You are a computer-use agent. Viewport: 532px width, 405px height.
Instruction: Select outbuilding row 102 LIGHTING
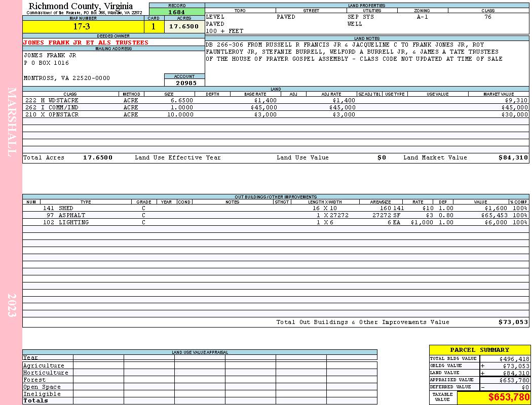276,222
